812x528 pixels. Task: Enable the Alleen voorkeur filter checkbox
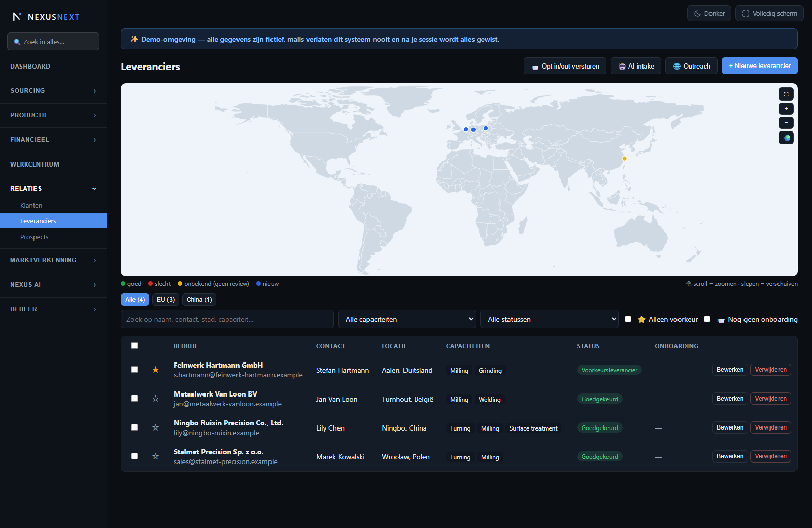click(628, 319)
